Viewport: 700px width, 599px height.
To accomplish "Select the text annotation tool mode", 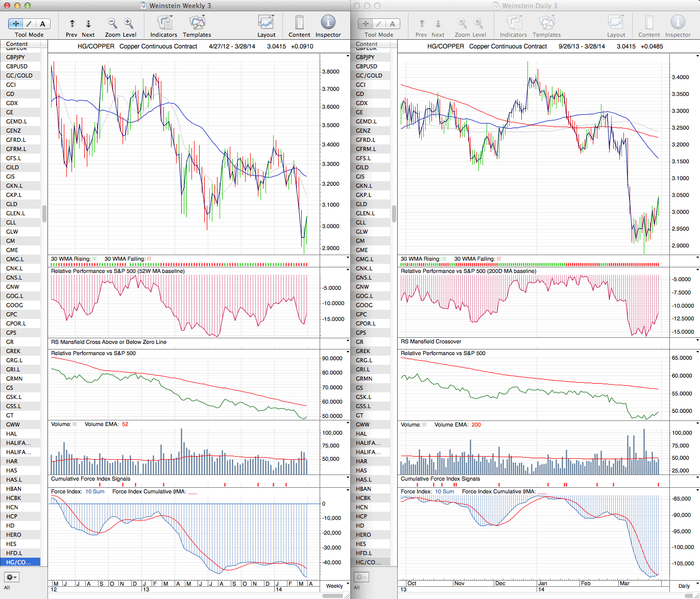I will pos(42,24).
